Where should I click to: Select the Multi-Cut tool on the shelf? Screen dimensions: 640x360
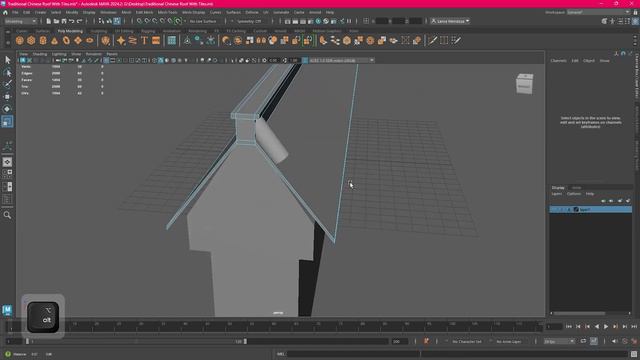432,40
